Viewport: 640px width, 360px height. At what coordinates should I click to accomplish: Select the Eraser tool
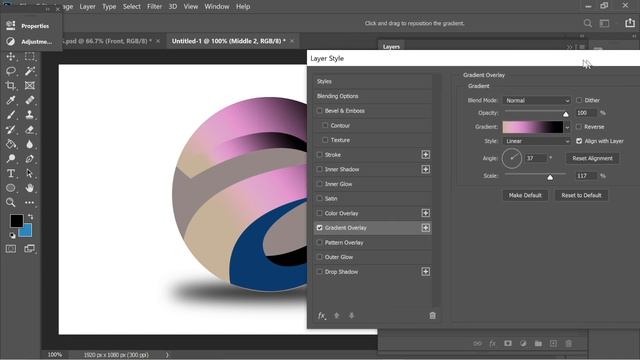tap(29, 129)
